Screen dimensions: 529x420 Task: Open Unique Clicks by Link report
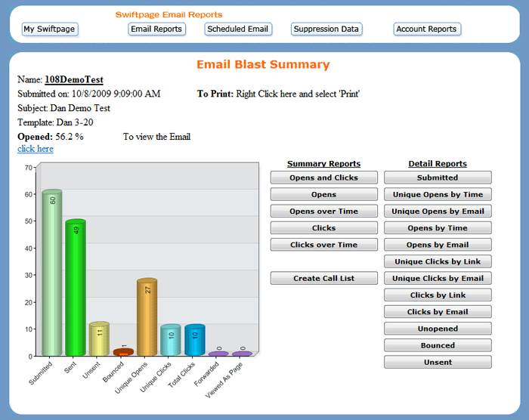tap(438, 261)
